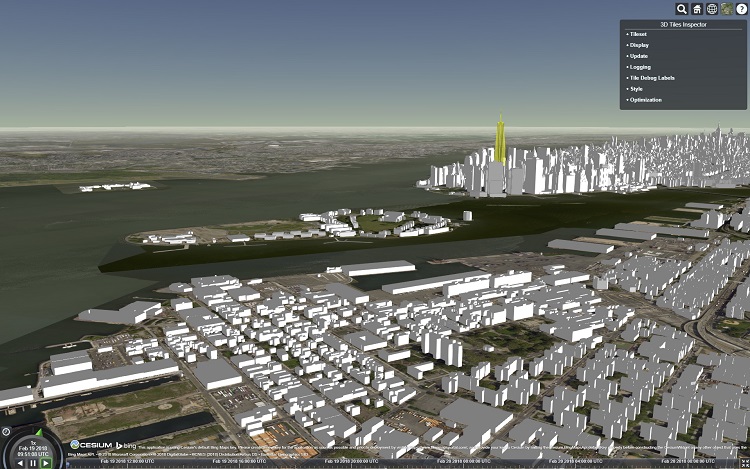Screen dimensions: 750x469
Task: Open navigation help question mark
Action: pyautogui.click(x=741, y=9)
